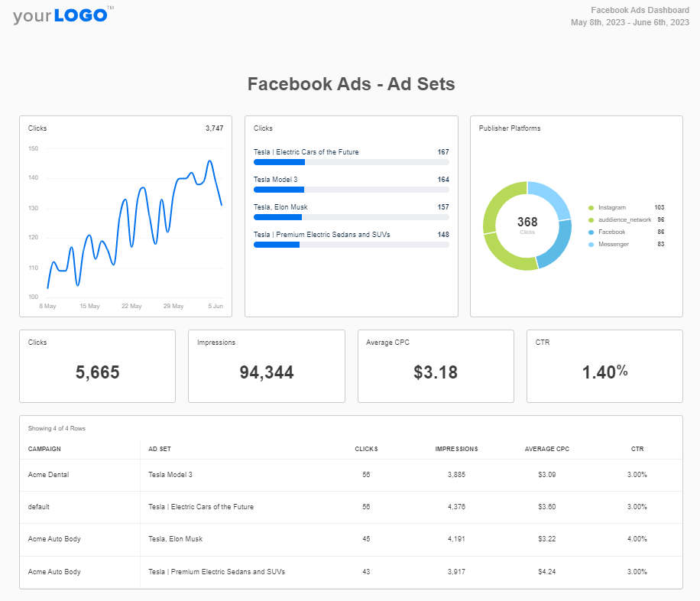Viewport: 700px width, 601px height.
Task: Click the 45 clicks cell in the table
Action: coord(366,539)
